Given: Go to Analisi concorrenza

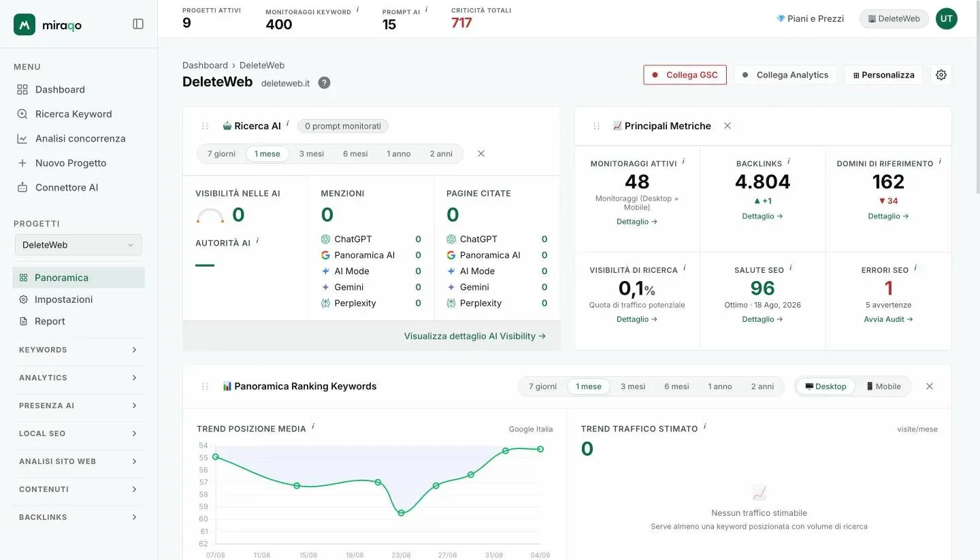Looking at the screenshot, I should tap(78, 138).
